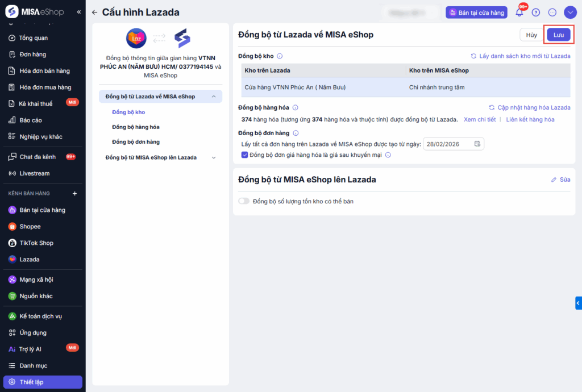Collapse the sidebar with the double chevron
Screen dimensions: 582x392
click(x=78, y=12)
